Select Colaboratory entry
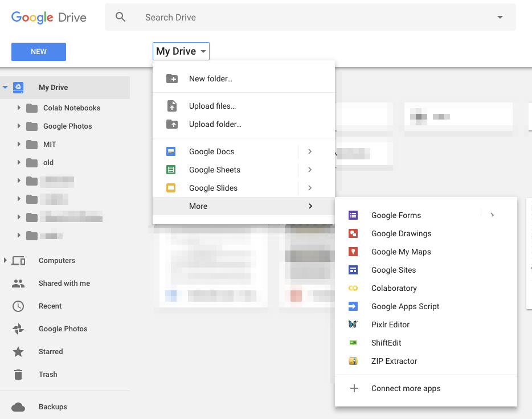The width and height of the screenshot is (532, 419). [426, 288]
